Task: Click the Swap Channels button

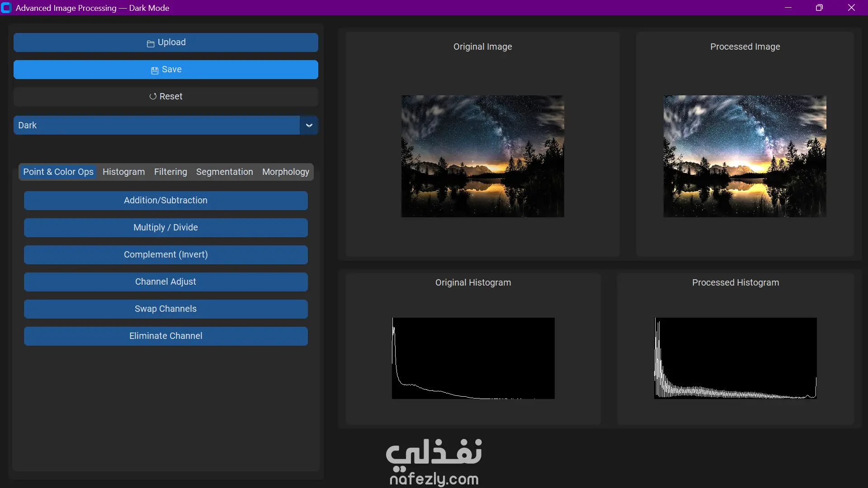Action: [165, 309]
